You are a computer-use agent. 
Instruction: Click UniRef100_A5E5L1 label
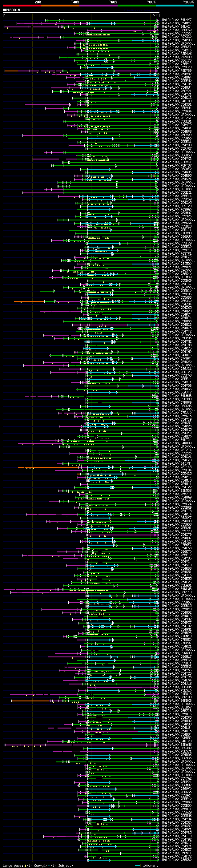tap(177, 853)
